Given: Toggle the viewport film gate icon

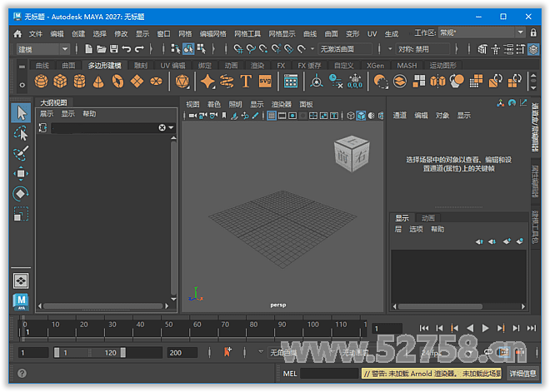Looking at the screenshot, I should pos(282,116).
